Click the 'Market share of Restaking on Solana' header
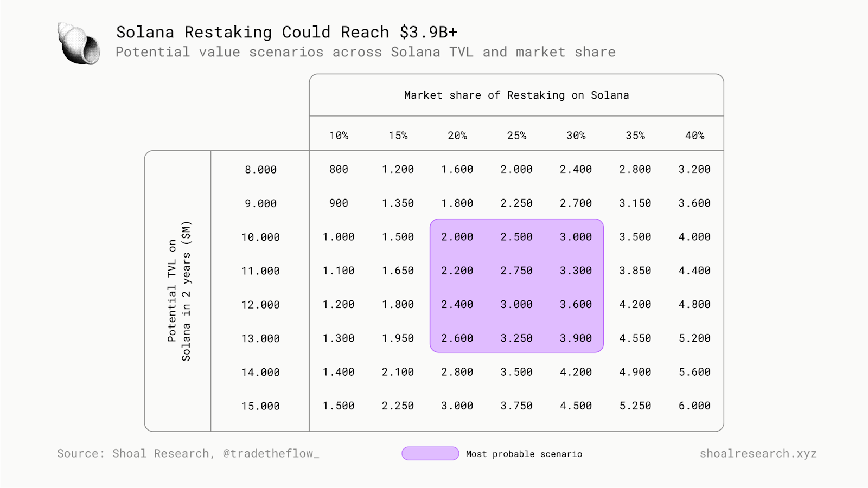The width and height of the screenshot is (868, 488). (x=516, y=95)
